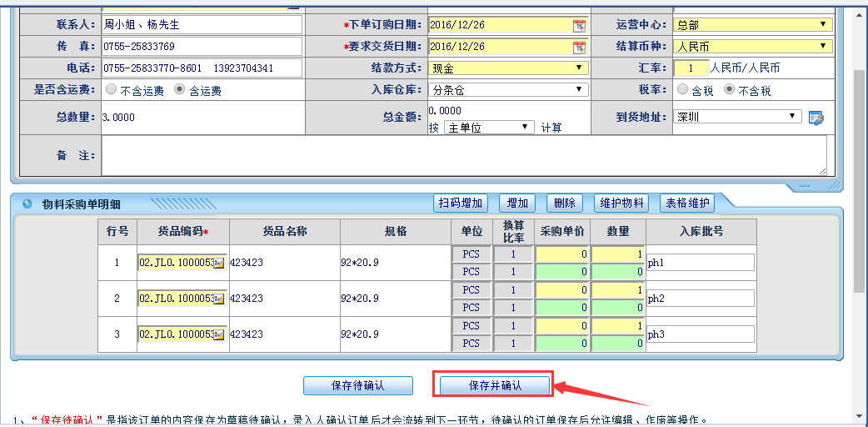
Task: Click the 表格维护 tab button
Action: [686, 203]
